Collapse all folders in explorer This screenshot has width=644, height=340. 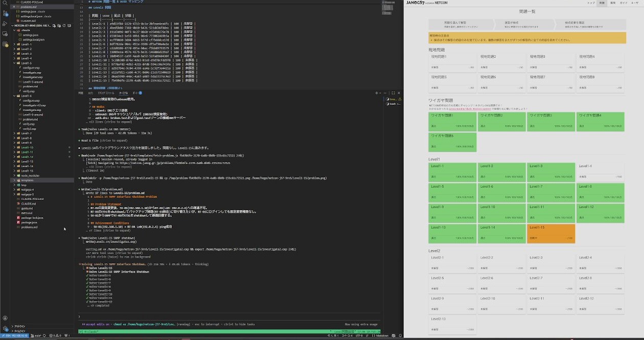[x=70, y=26]
